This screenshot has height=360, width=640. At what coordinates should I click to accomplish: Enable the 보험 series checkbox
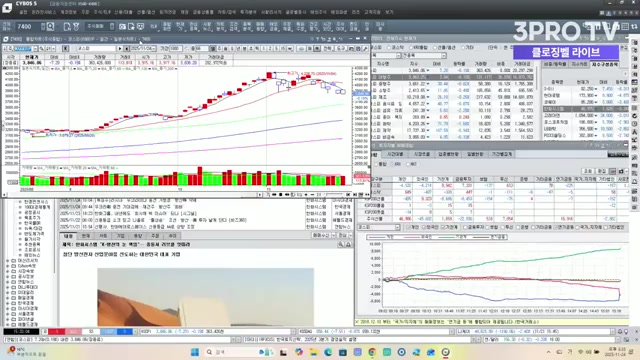(487, 227)
